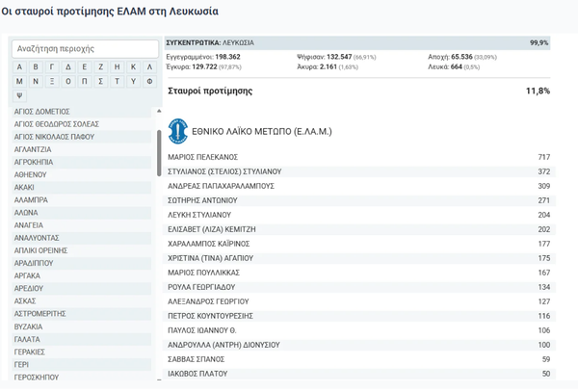Click candidate ΑΝΔΡΕΑΣ ΠΑΠΑΧΑΡΑΛΑΜΠΟΥΣ
The image size is (578, 392).
[x=221, y=186]
